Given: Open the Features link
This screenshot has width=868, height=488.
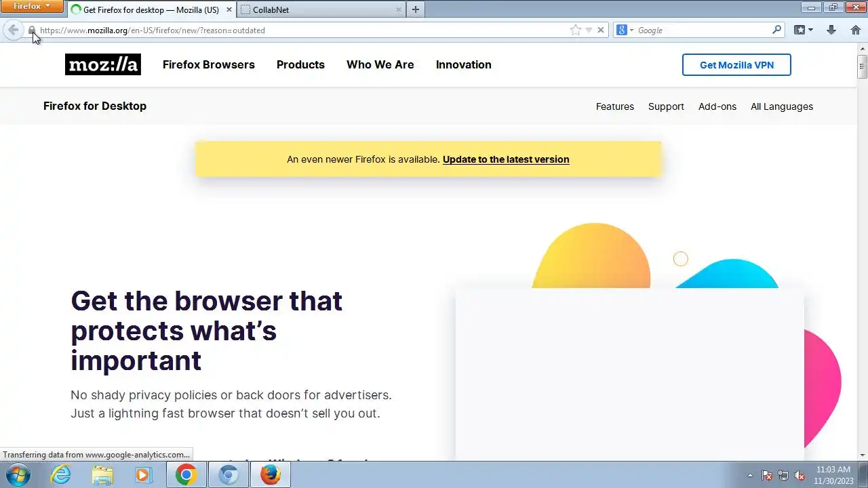Looking at the screenshot, I should (x=615, y=106).
